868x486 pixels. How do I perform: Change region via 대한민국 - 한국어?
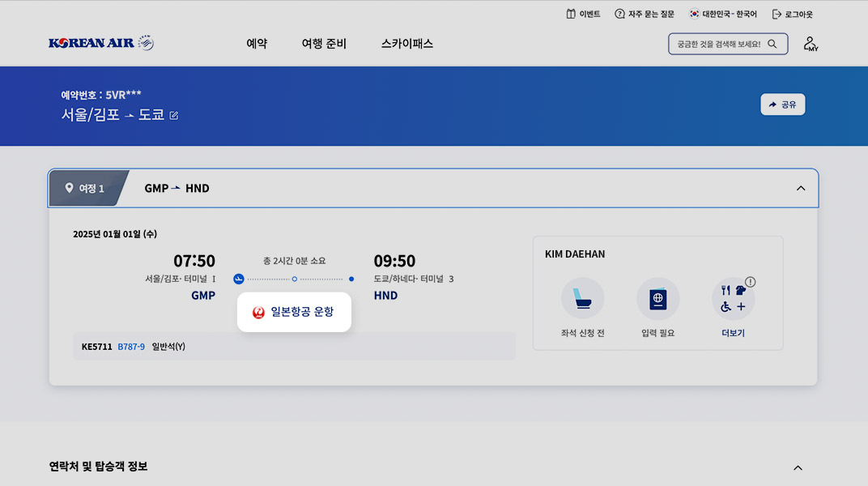pyautogui.click(x=722, y=14)
